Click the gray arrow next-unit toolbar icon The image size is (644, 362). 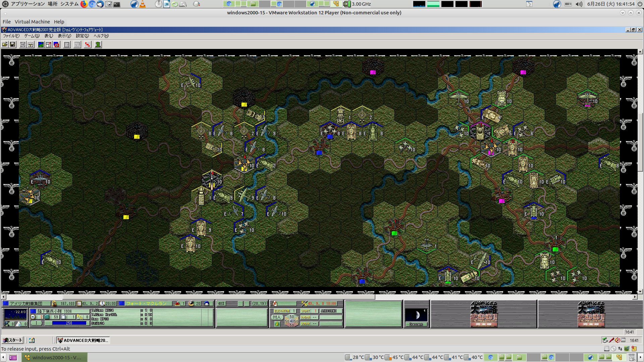pyautogui.click(x=23, y=45)
